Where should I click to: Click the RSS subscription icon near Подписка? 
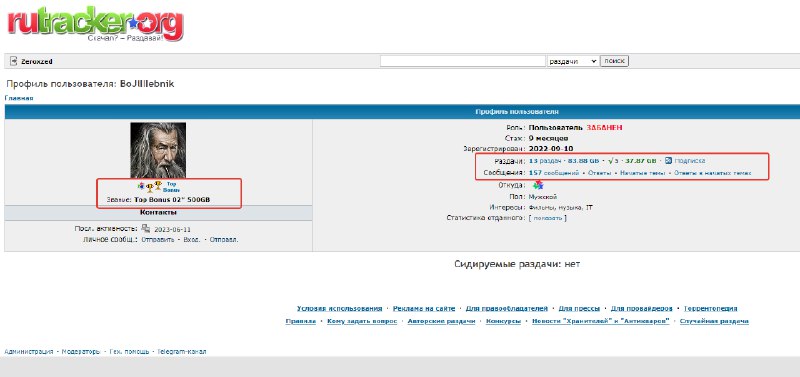668,161
